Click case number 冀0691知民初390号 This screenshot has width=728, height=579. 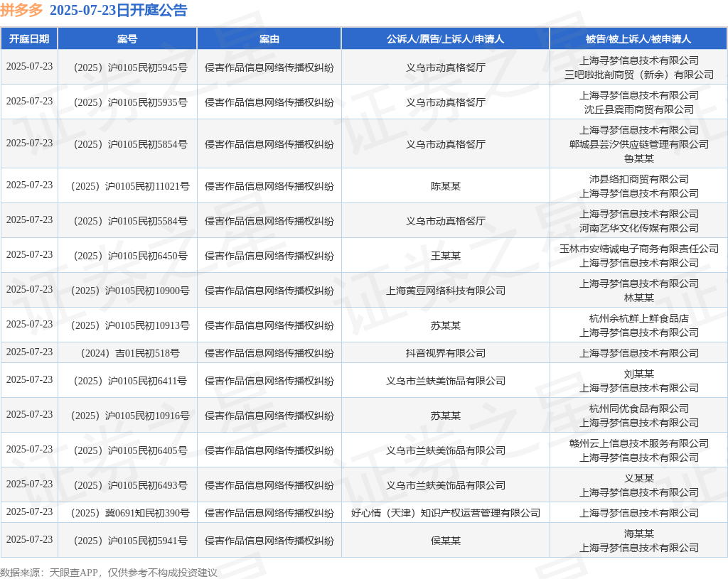130,513
